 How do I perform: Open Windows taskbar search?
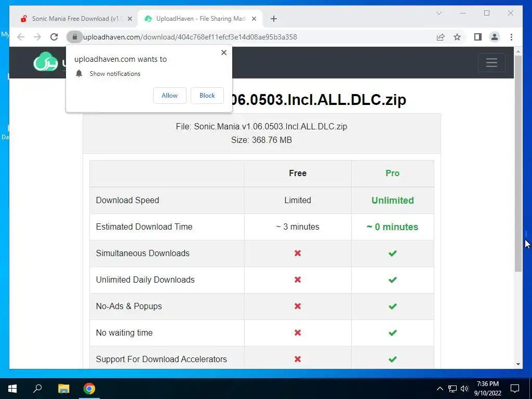37,389
